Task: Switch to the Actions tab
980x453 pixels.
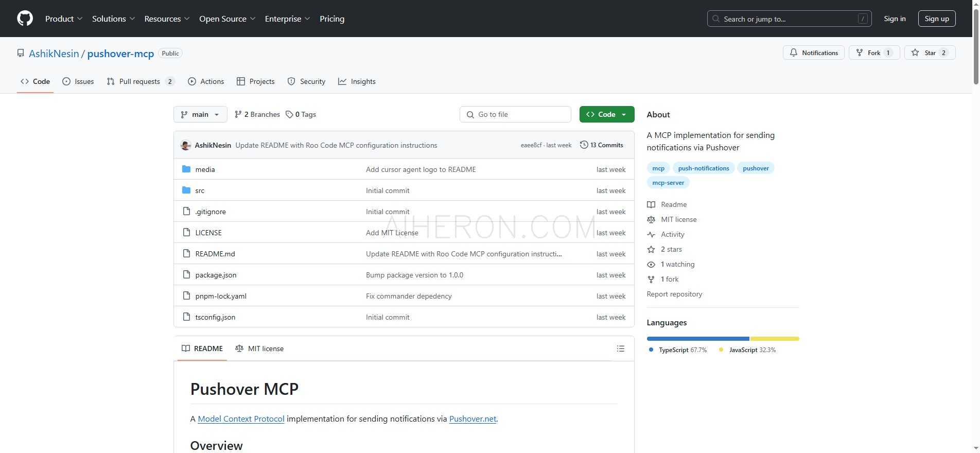Action: (206, 81)
